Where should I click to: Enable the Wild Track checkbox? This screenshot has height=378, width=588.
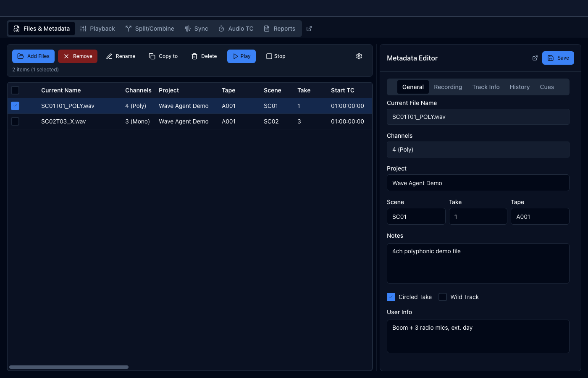(443, 297)
